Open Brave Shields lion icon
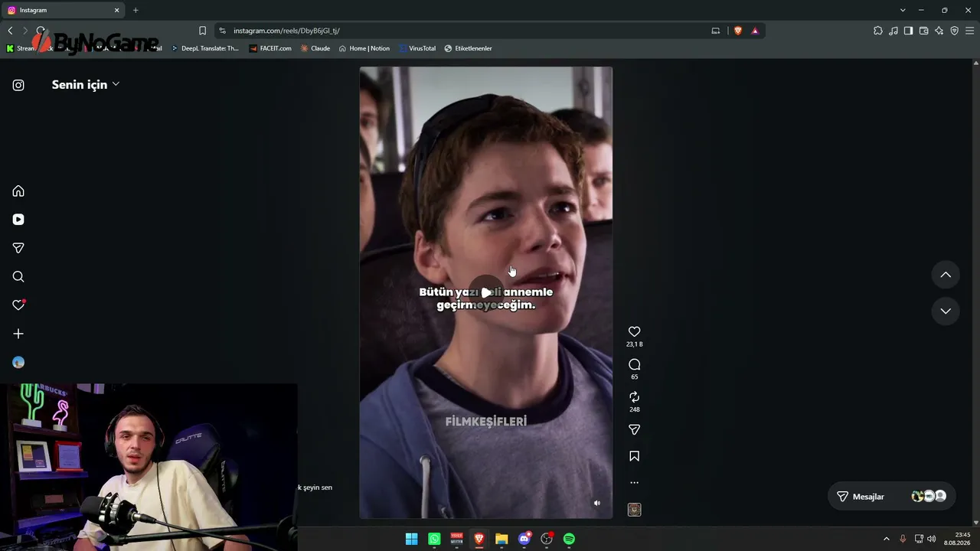 [x=738, y=31]
